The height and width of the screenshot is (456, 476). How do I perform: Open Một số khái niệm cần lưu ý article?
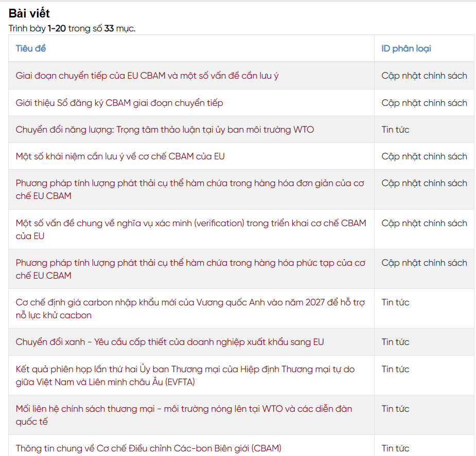120,156
